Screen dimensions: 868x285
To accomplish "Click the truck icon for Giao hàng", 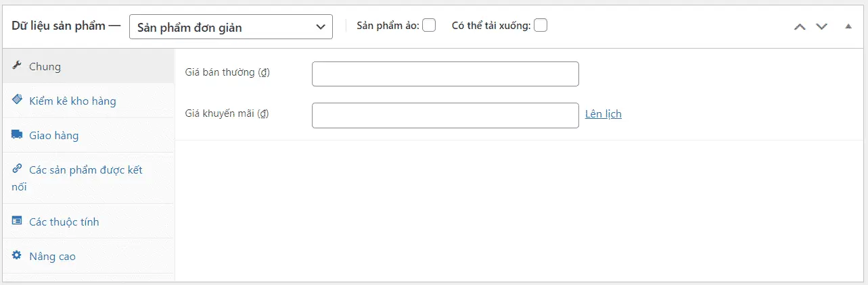I will coord(17,134).
